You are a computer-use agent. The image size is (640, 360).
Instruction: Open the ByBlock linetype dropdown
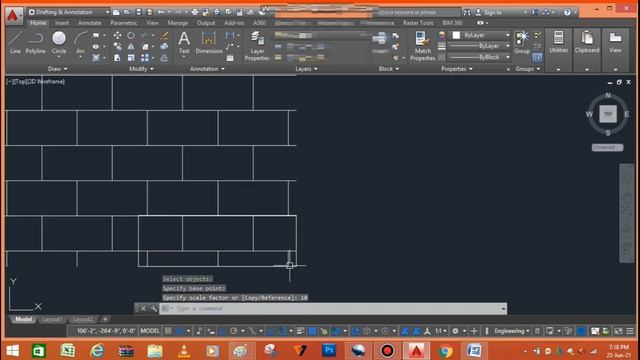click(479, 58)
